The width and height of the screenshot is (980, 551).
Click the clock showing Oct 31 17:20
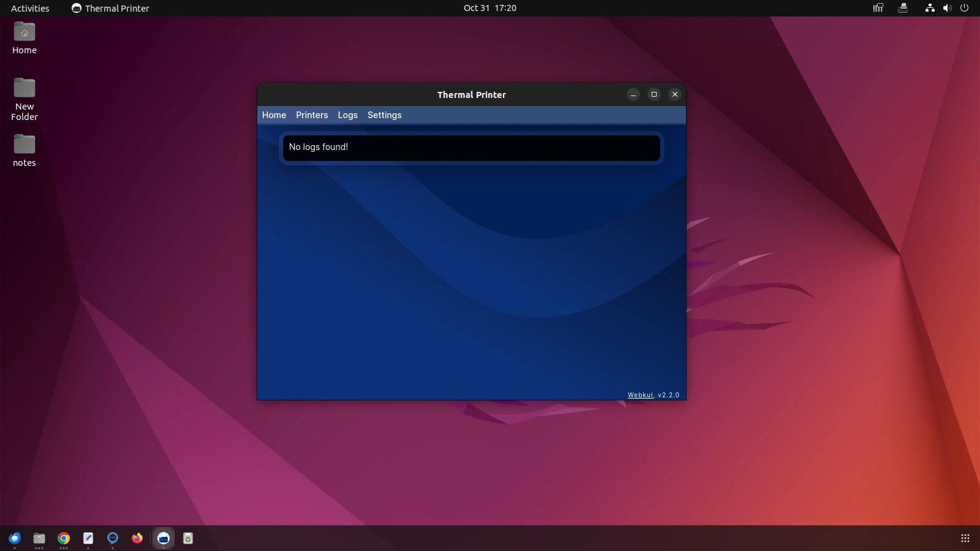point(489,8)
